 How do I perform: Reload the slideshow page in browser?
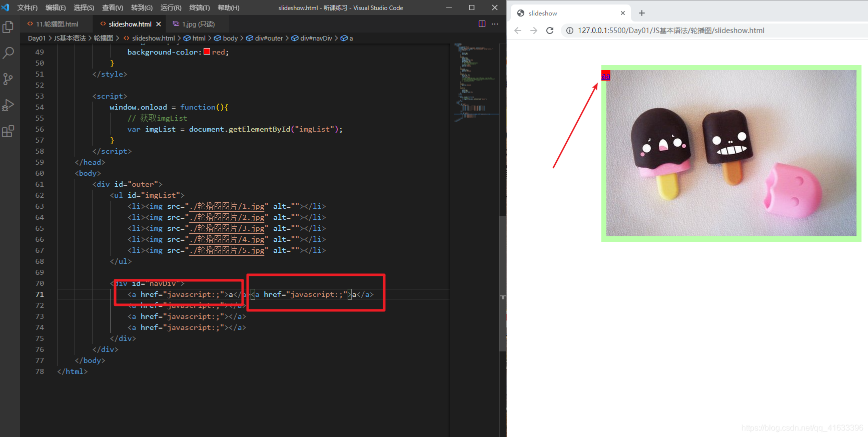click(x=550, y=31)
